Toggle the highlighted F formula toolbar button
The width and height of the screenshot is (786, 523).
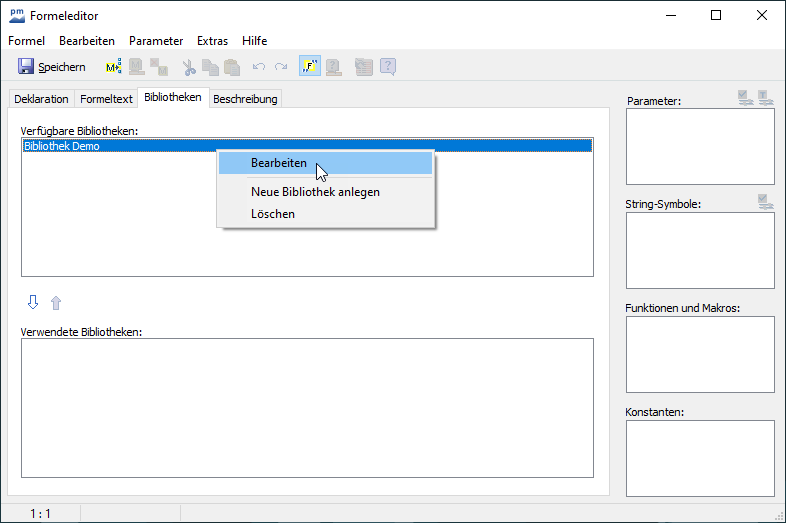click(x=310, y=67)
